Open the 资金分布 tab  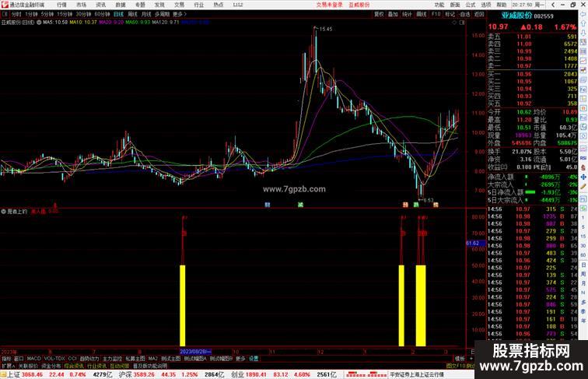[51, 366]
